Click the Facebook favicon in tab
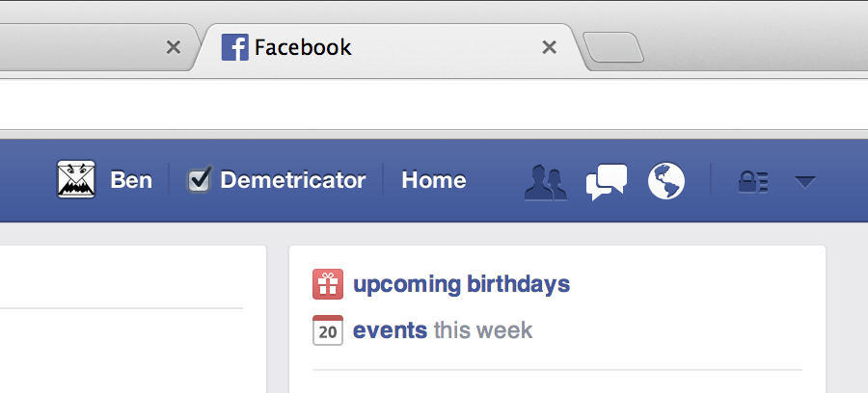This screenshot has height=393, width=868. point(234,47)
